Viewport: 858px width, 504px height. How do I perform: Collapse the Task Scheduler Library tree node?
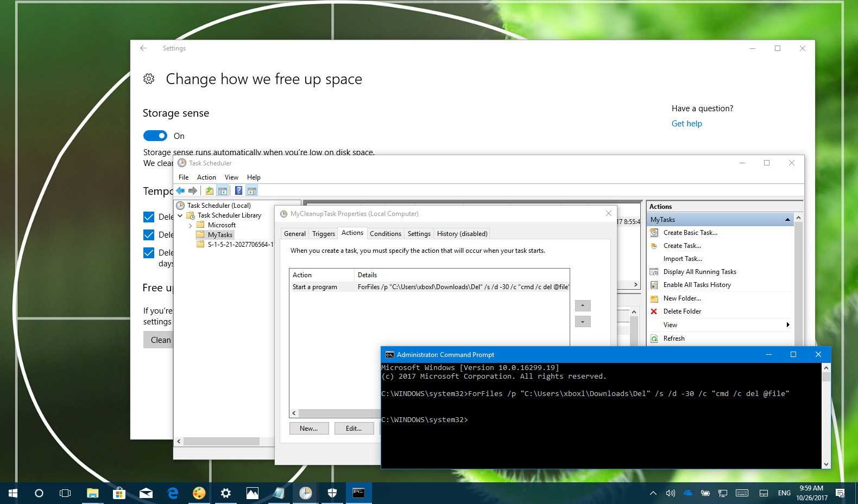coord(180,215)
